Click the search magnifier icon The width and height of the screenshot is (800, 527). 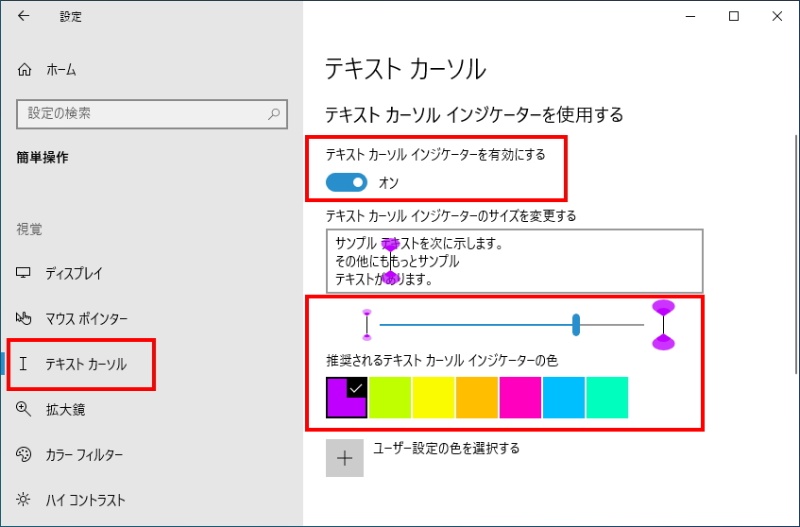coord(274,114)
